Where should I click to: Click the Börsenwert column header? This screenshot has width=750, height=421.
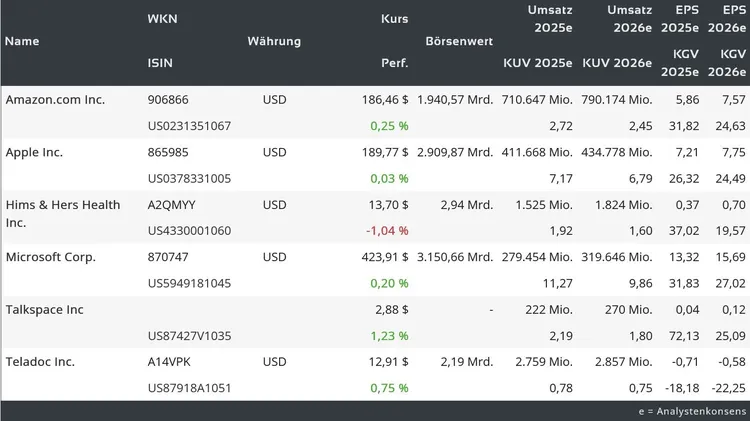459,41
